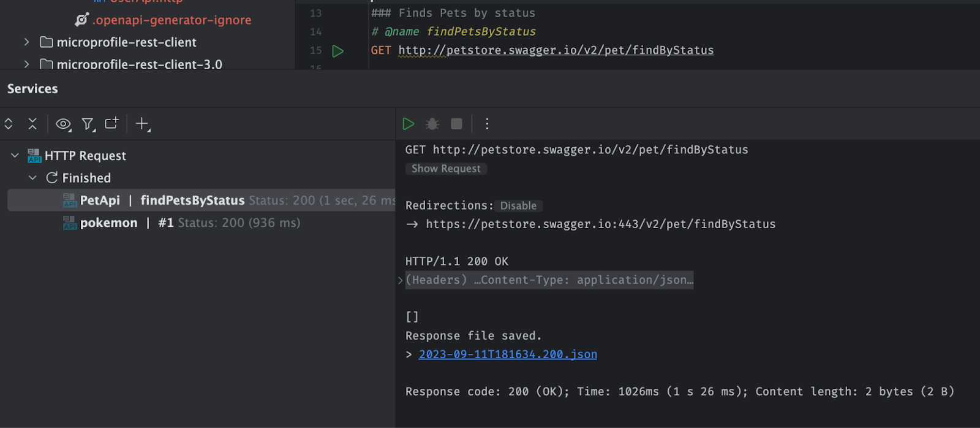Viewport: 980px width, 428px height.
Task: Click the microprofile-rest-client folder icon
Action: pyautogui.click(x=46, y=42)
